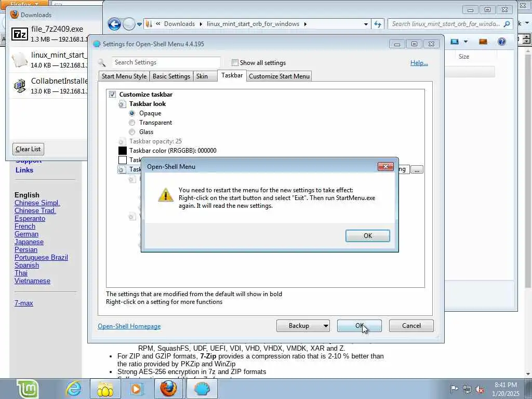532x399 pixels.
Task: Select Glass taskbar look
Action: (132, 132)
